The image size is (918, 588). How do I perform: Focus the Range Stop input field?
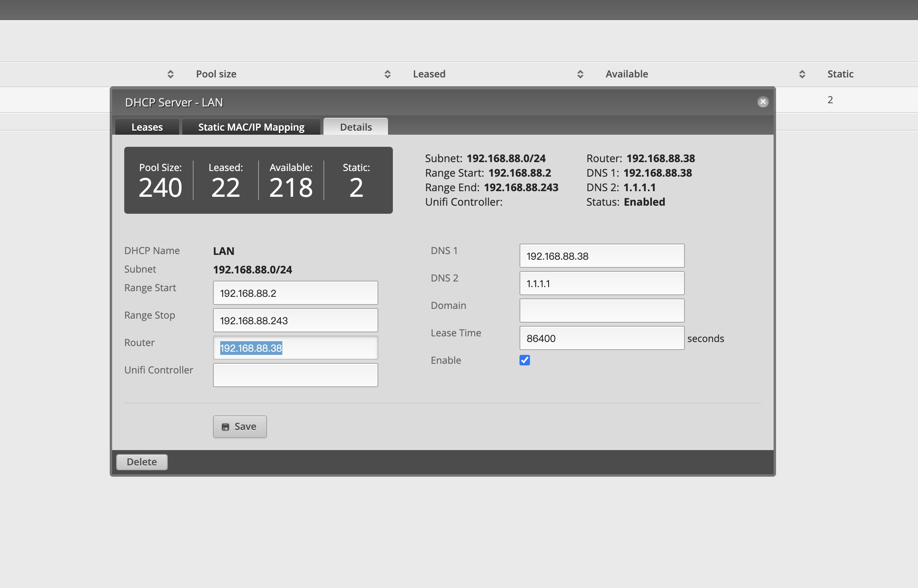[x=296, y=320]
